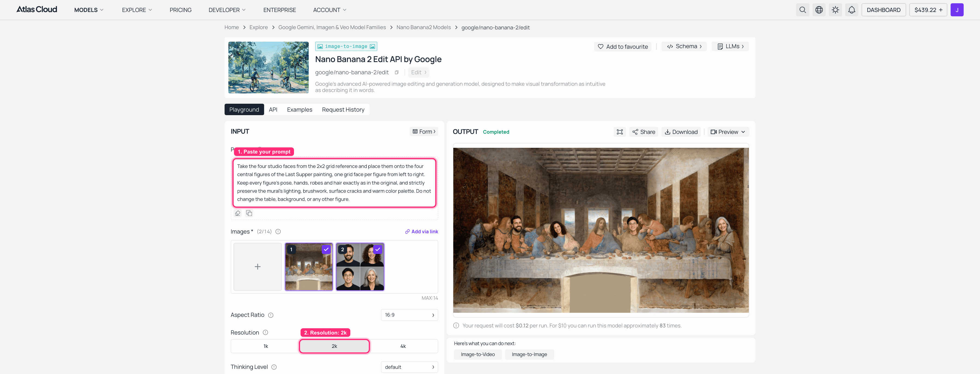Image resolution: width=980 pixels, height=374 pixels.
Task: Open the Preview dropdown
Action: click(728, 132)
